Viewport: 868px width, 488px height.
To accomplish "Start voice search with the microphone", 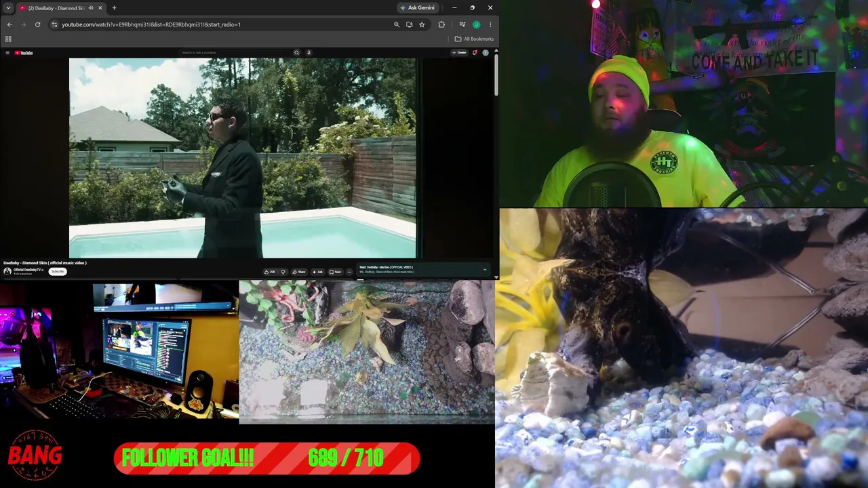I will [x=309, y=53].
